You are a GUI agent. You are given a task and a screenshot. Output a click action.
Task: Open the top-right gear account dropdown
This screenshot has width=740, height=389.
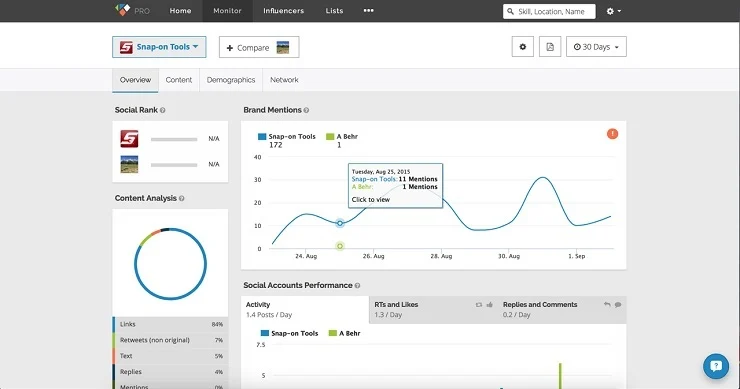coord(614,11)
